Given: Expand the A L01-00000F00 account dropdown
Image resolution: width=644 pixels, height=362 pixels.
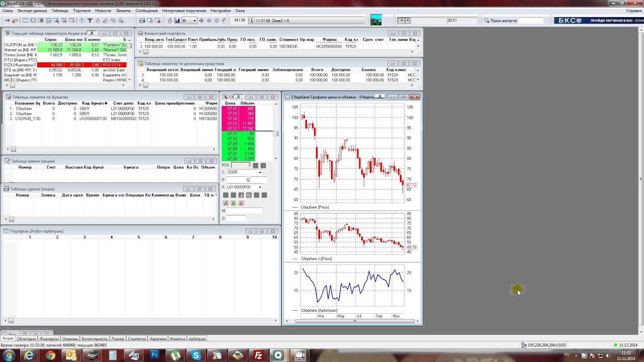Looking at the screenshot, I should [x=260, y=187].
